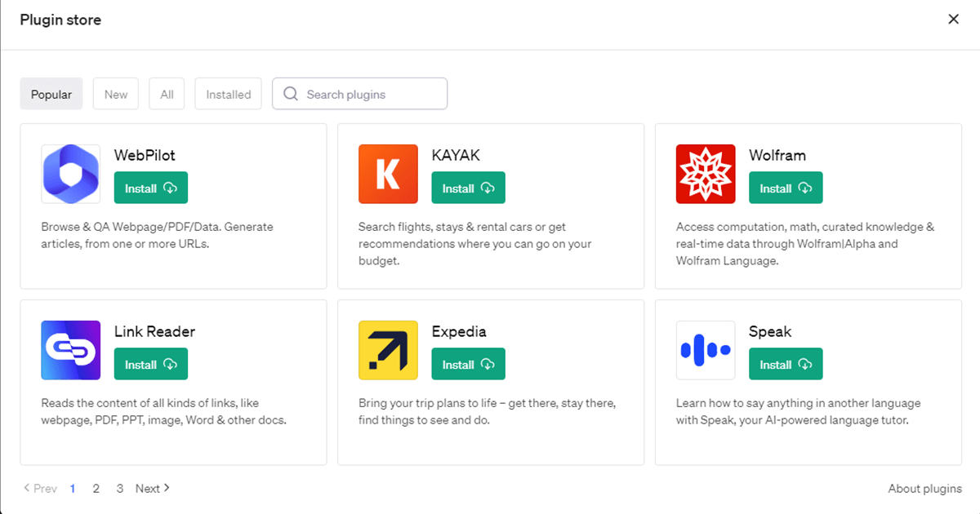Switch to the New filter tab
This screenshot has width=980, height=514.
116,94
